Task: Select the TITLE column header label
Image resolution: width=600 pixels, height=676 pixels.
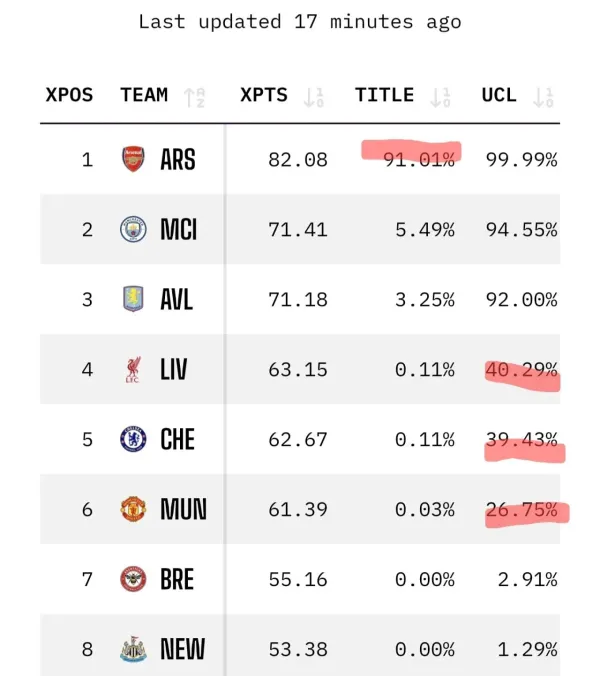Action: pyautogui.click(x=384, y=95)
